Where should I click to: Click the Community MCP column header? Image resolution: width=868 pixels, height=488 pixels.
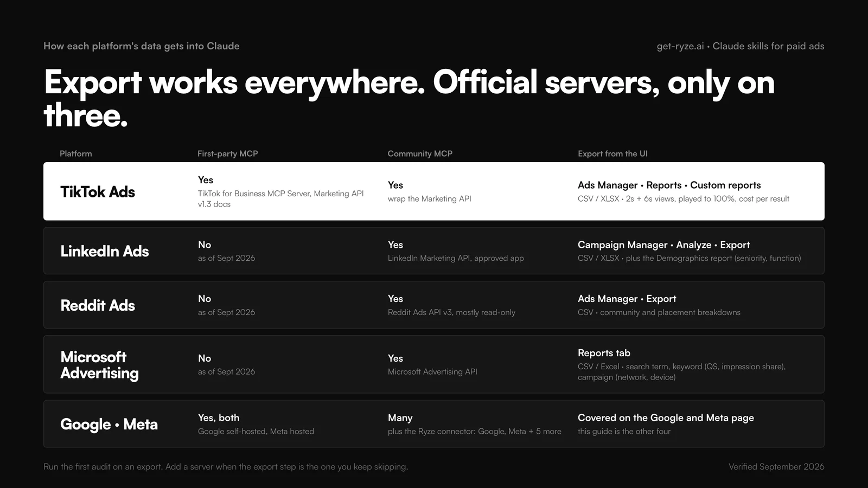(x=420, y=153)
